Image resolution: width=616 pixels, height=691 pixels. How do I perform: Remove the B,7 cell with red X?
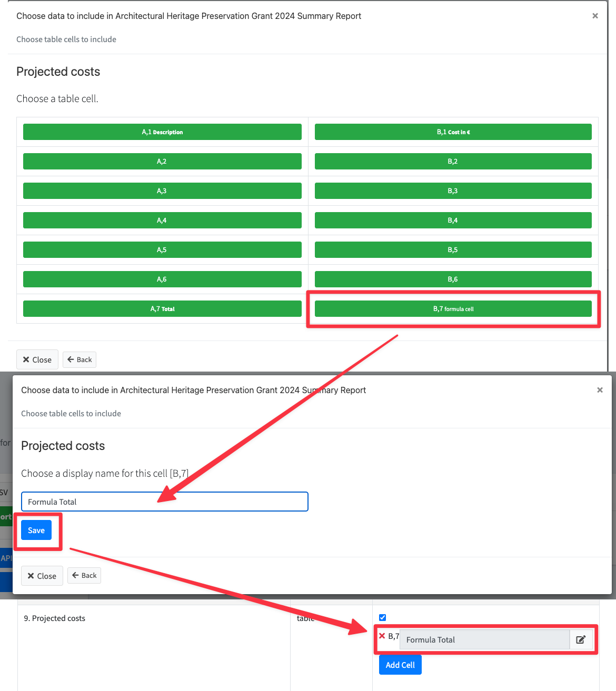tap(382, 636)
